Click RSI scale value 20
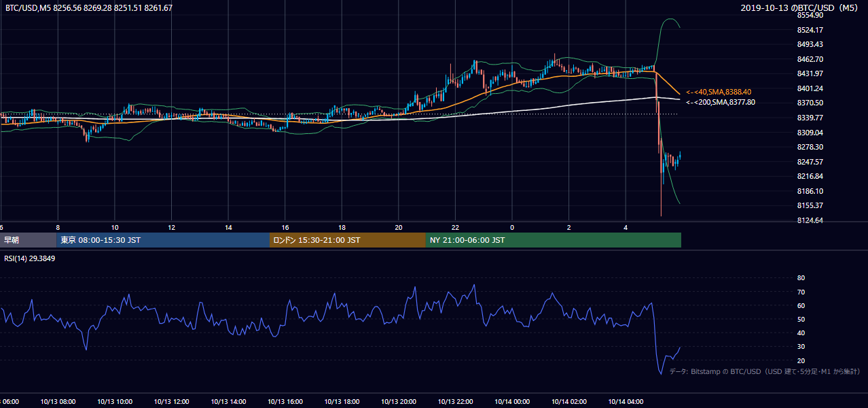 [801, 360]
